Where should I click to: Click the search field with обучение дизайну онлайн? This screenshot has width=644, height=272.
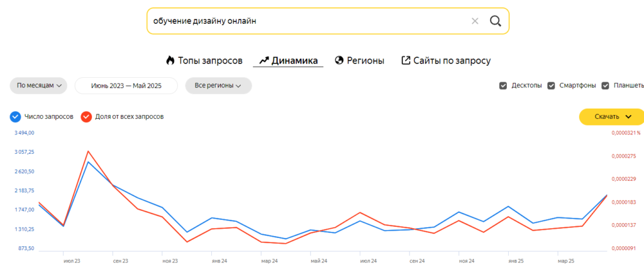click(x=302, y=21)
